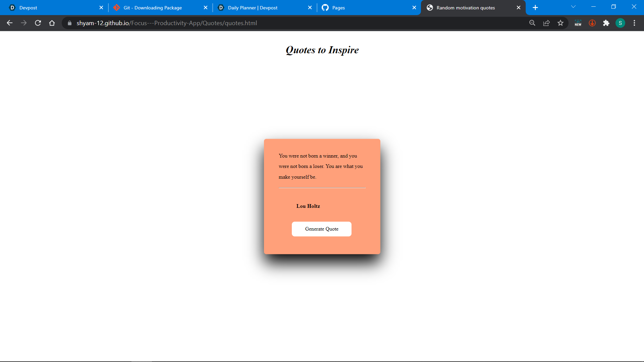Open Chrome three-dot menu
Image resolution: width=644 pixels, height=362 pixels.
tap(634, 23)
